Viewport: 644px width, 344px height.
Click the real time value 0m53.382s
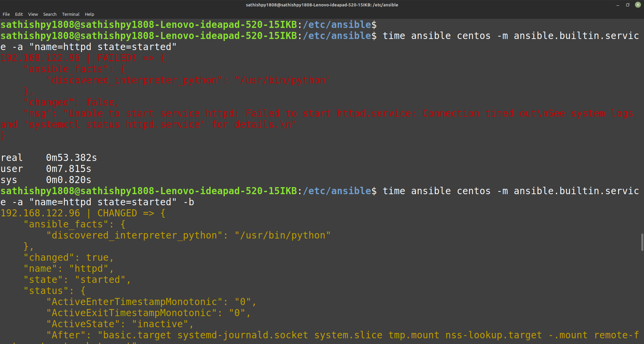(x=71, y=158)
